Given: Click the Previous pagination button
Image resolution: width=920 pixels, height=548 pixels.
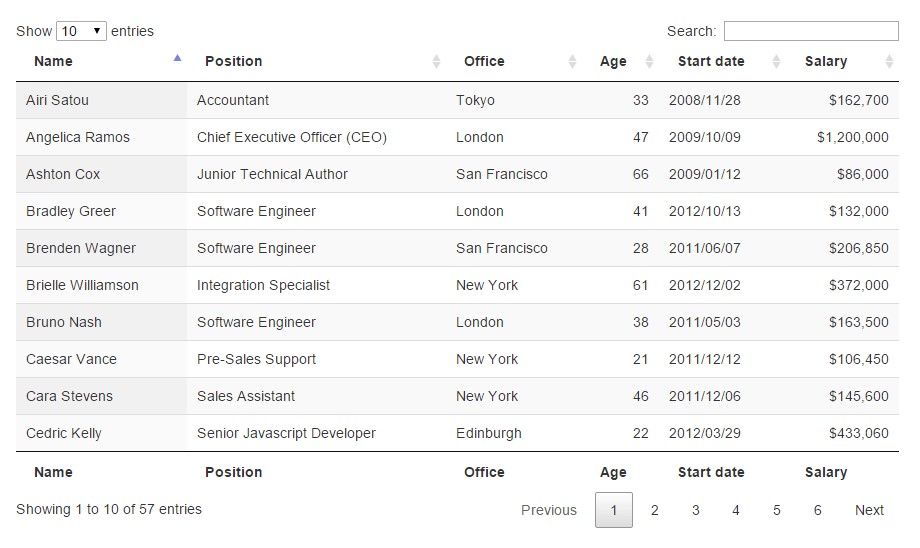Looking at the screenshot, I should [x=549, y=510].
